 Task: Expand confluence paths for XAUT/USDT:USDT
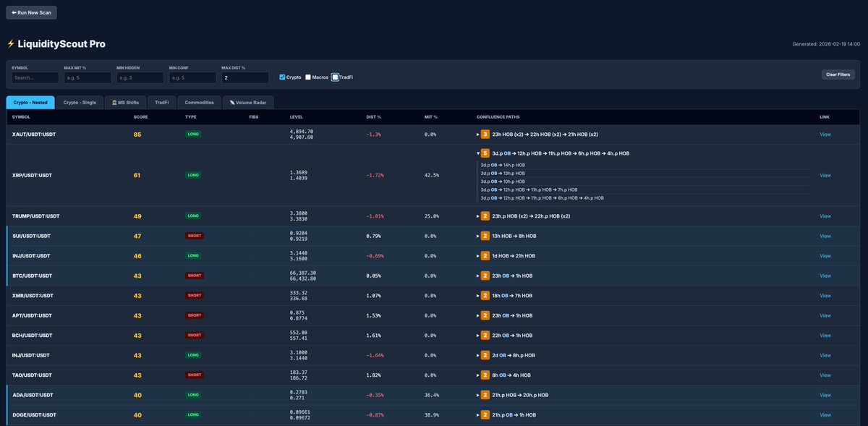click(477, 135)
